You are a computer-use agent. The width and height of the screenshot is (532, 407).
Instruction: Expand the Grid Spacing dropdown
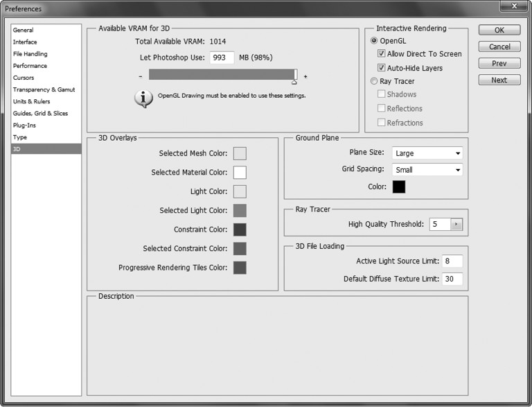click(x=427, y=170)
